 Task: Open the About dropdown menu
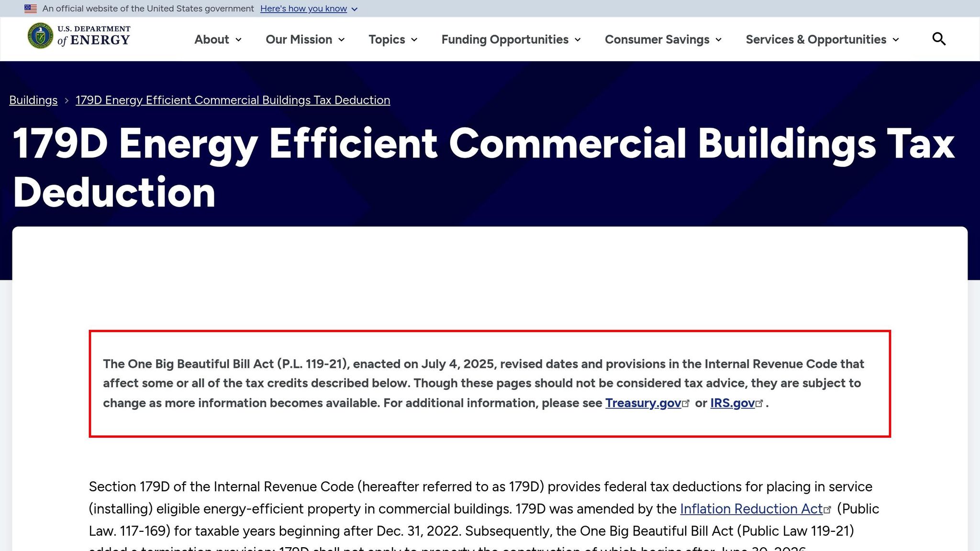pyautogui.click(x=218, y=40)
